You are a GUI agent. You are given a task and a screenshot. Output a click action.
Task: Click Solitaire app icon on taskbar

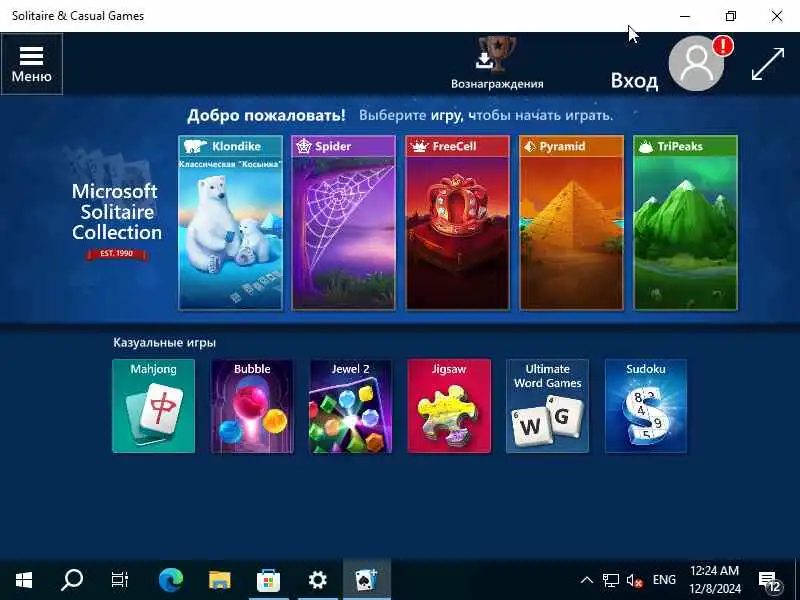(x=366, y=580)
